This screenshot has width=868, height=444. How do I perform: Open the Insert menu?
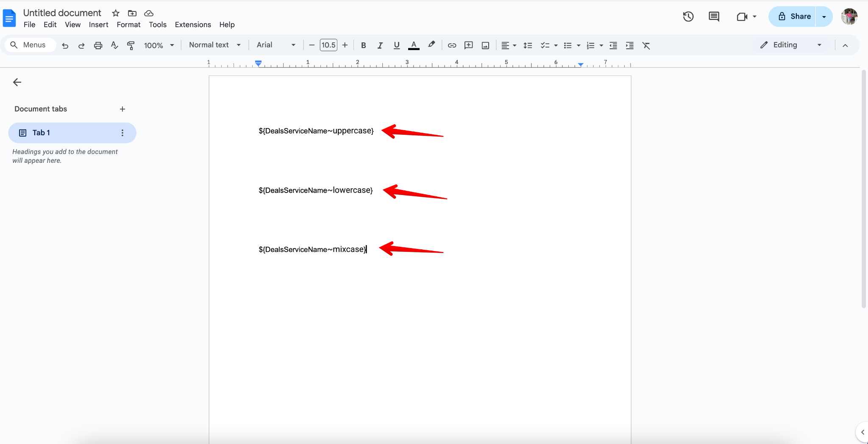tap(98, 25)
